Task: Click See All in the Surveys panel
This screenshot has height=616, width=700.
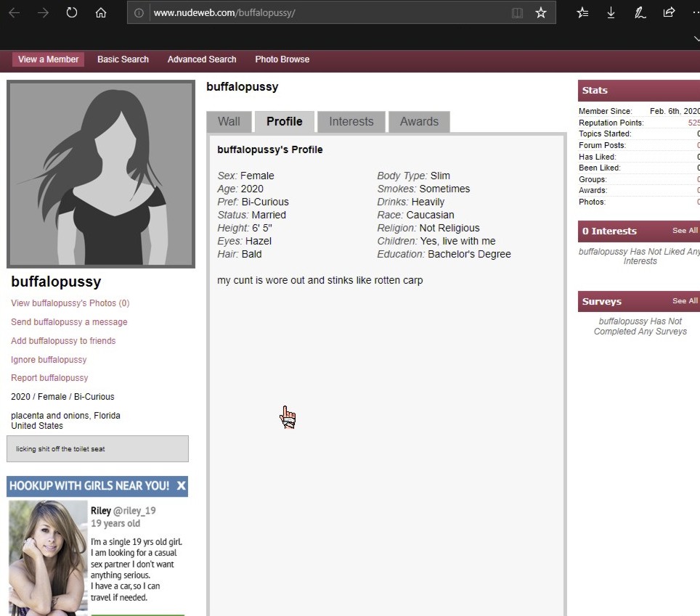Action: coord(685,301)
